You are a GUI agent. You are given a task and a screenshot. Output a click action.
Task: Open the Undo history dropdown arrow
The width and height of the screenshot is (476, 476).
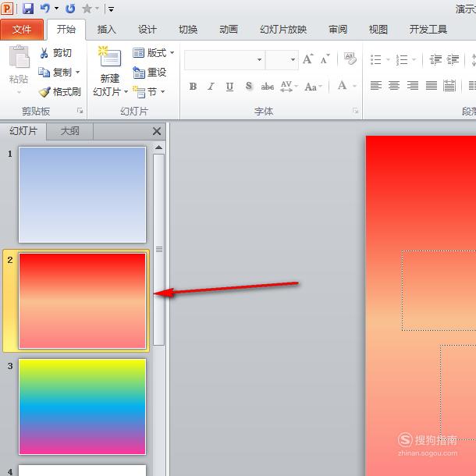[56, 9]
